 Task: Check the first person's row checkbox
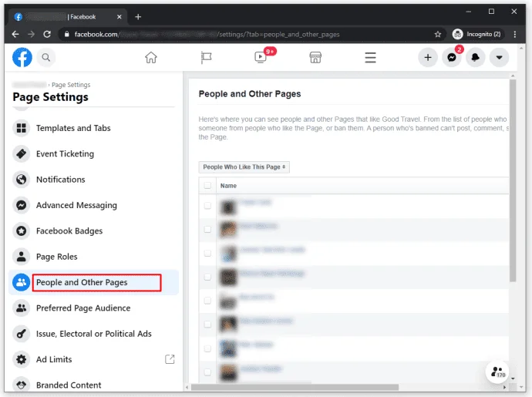point(207,206)
